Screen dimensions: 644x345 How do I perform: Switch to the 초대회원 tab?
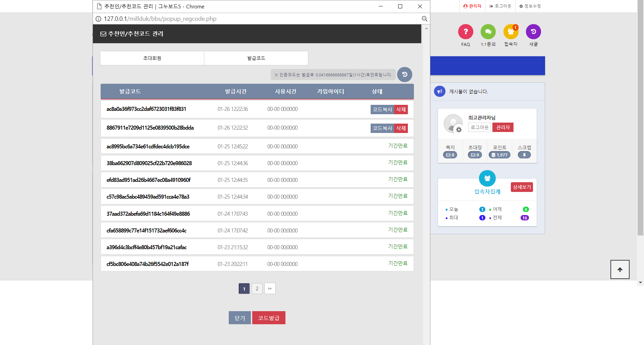[x=152, y=58]
